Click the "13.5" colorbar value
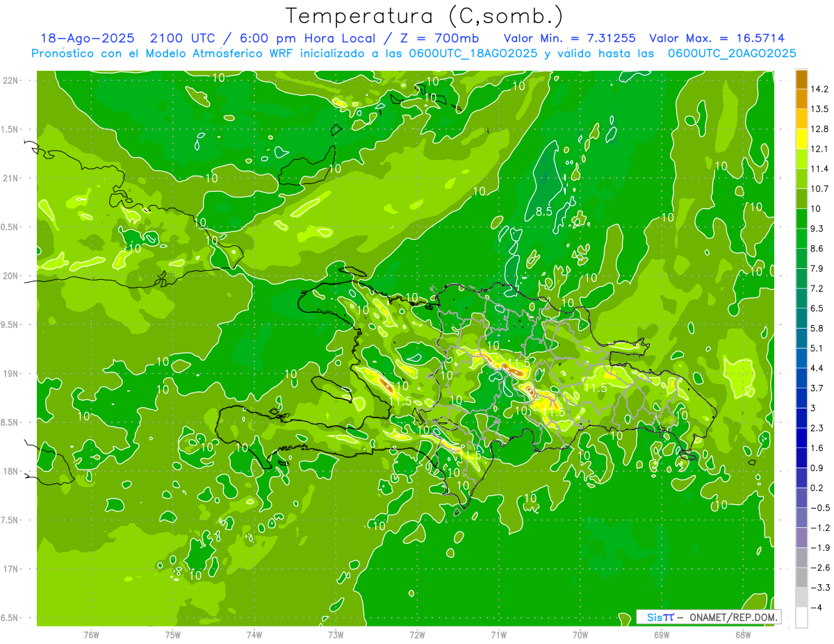834x644 pixels. tap(819, 109)
